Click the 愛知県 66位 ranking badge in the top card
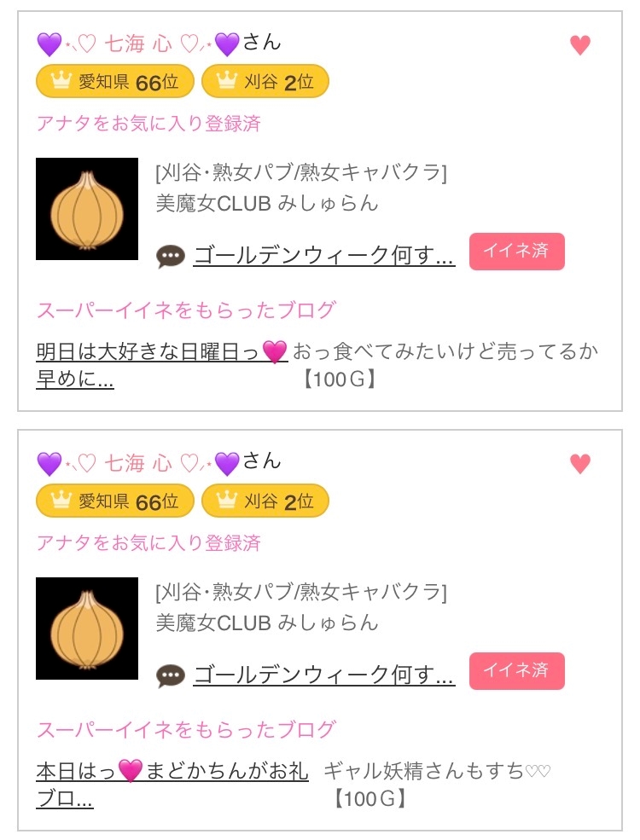The image size is (640, 840). [115, 82]
